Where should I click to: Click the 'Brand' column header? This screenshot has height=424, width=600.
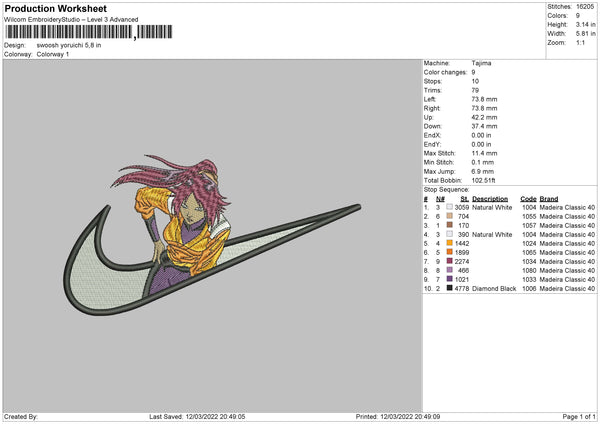(549, 199)
